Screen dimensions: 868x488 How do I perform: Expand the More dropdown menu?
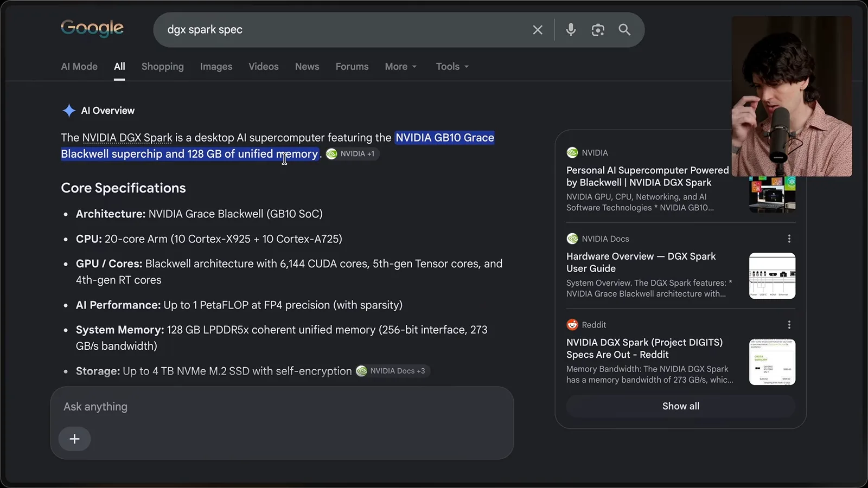click(x=401, y=67)
